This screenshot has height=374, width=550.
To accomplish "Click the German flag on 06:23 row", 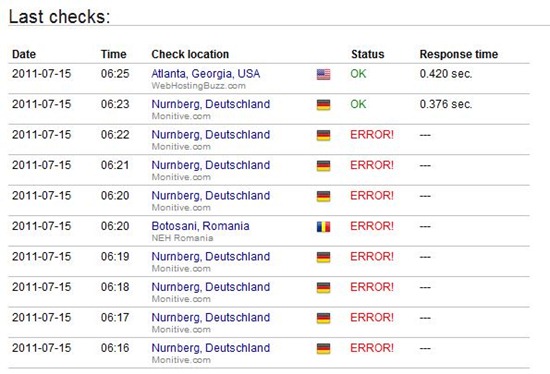I will click(323, 105).
